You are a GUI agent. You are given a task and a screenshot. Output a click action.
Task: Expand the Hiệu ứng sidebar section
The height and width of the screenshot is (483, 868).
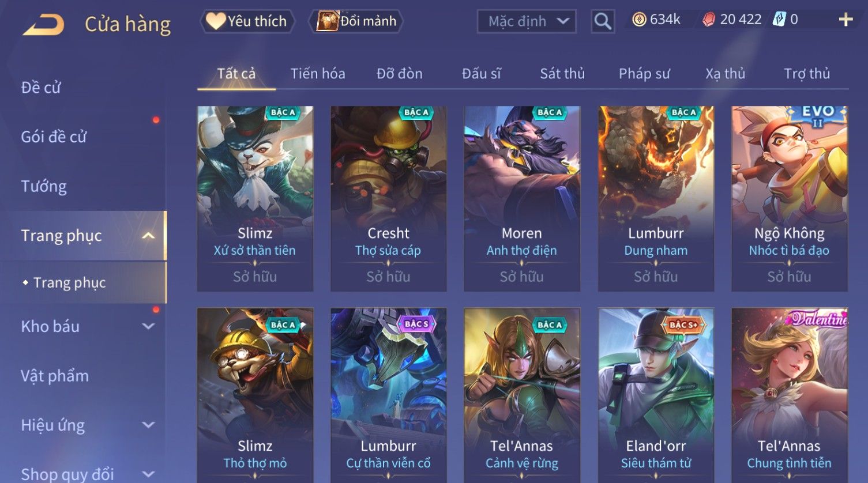[148, 425]
